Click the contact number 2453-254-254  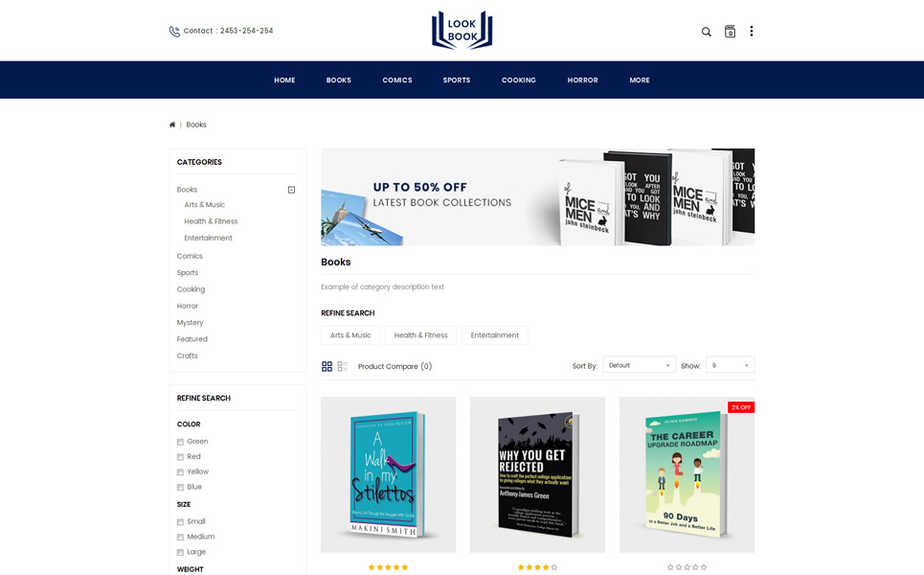[x=246, y=31]
